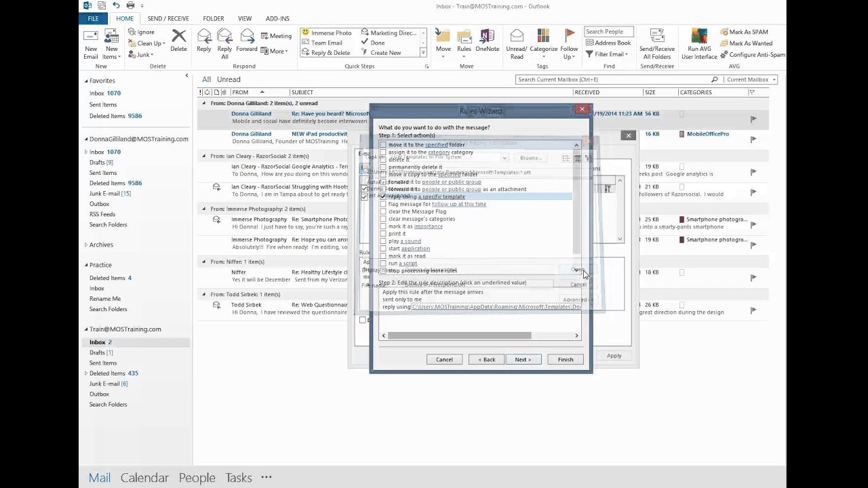The height and width of the screenshot is (488, 868).
Task: Click the Unread/Read icon
Action: click(x=517, y=44)
